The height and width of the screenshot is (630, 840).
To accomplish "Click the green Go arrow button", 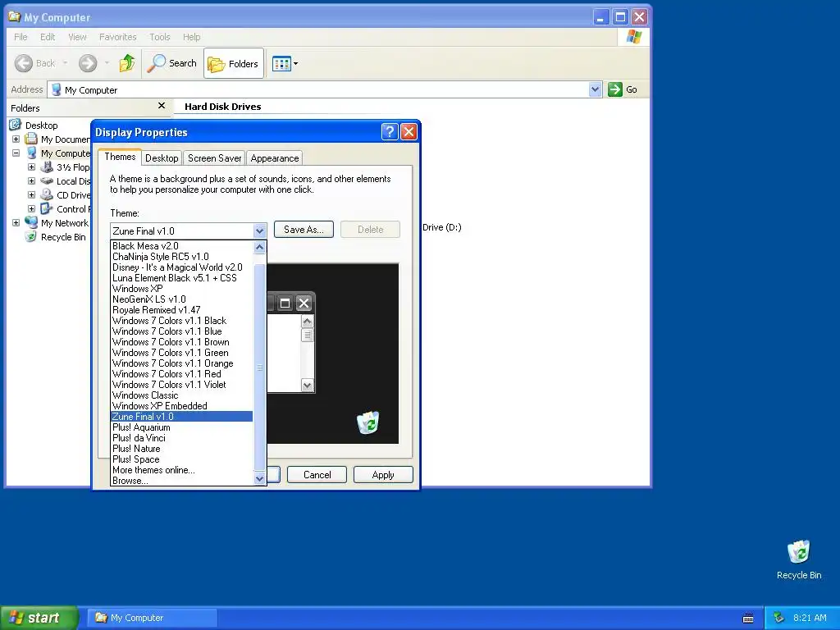I will (615, 89).
